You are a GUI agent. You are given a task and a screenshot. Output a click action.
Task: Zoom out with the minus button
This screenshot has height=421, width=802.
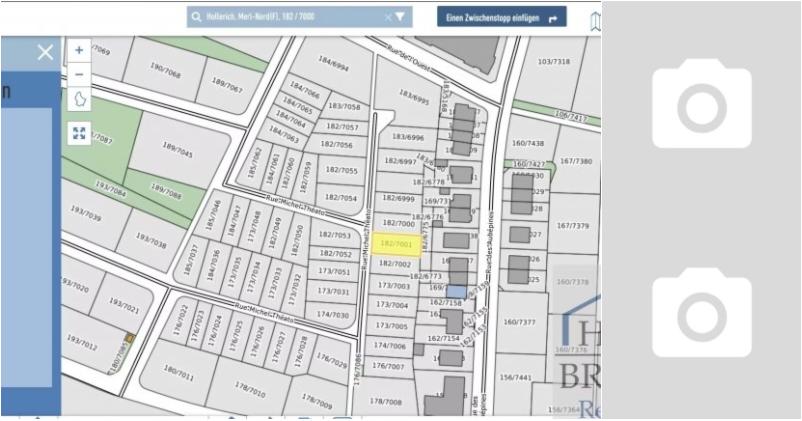(79, 74)
